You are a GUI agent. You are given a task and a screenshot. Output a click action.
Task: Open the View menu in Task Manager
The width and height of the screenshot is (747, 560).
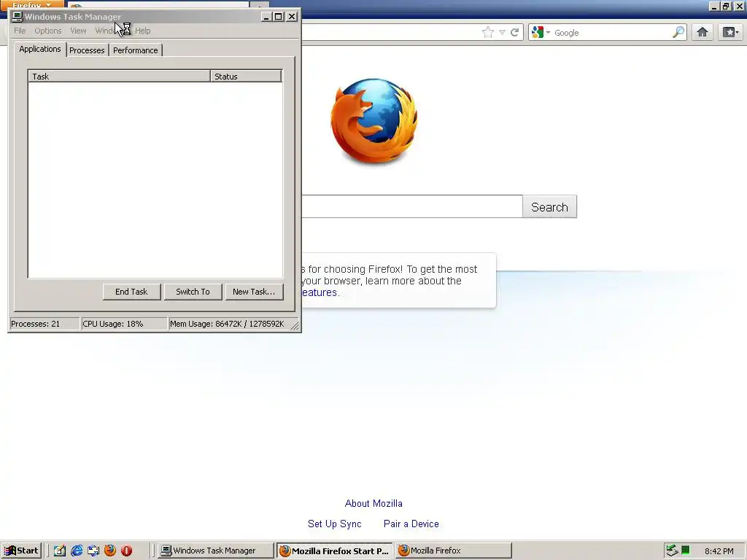(x=78, y=31)
